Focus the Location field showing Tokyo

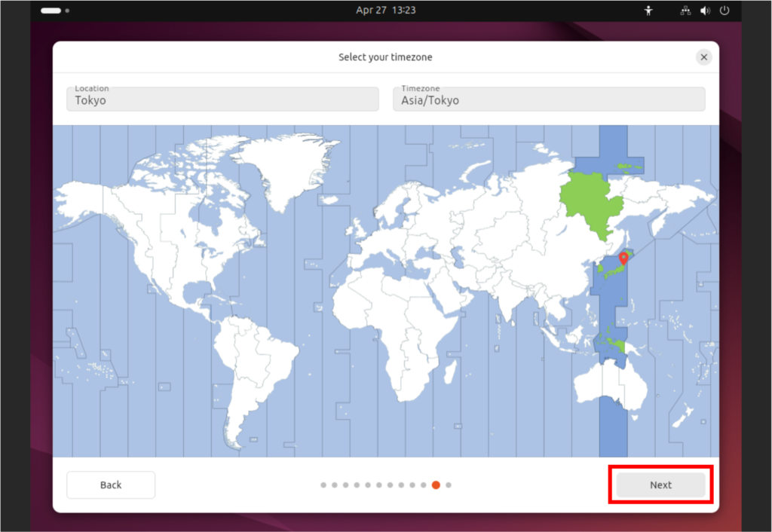click(x=222, y=99)
